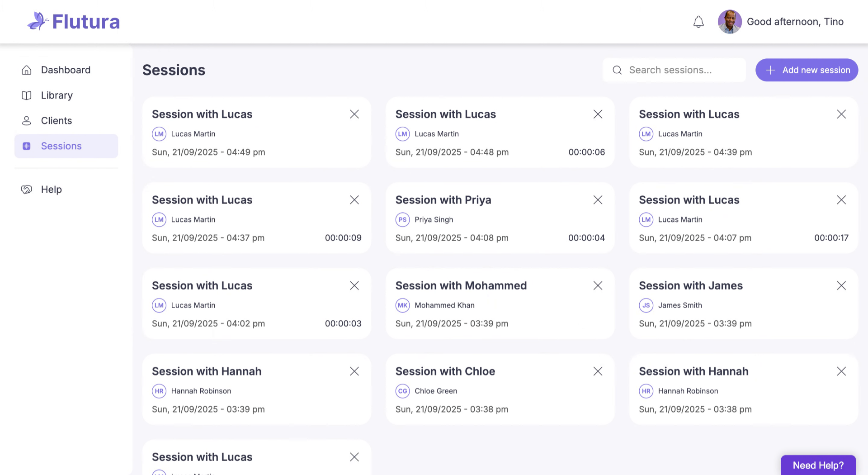Open Tino's profile avatar
Image resolution: width=868 pixels, height=475 pixels.
point(730,22)
